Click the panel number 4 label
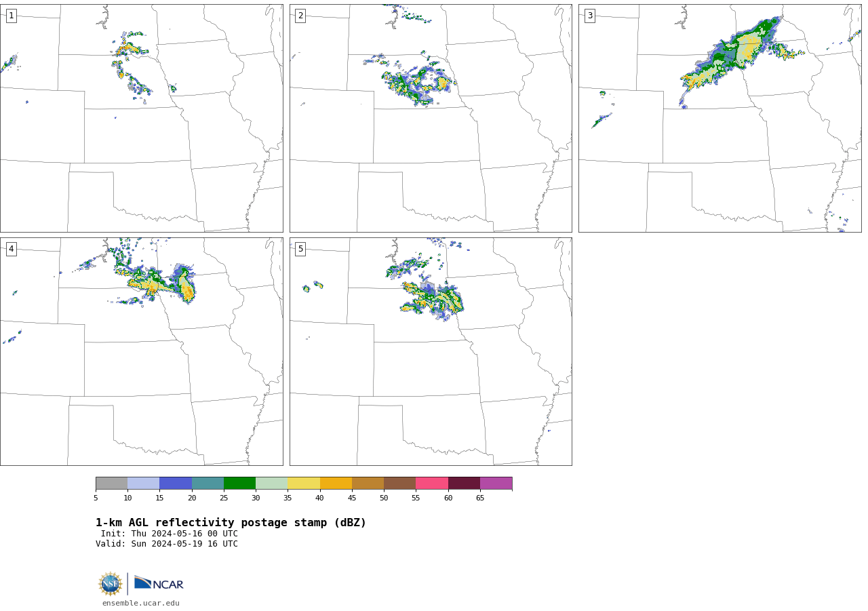868x611 pixels. click(11, 249)
